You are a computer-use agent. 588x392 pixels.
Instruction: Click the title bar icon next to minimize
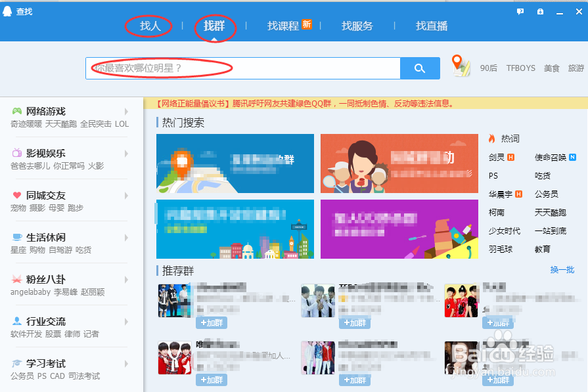[x=540, y=12]
